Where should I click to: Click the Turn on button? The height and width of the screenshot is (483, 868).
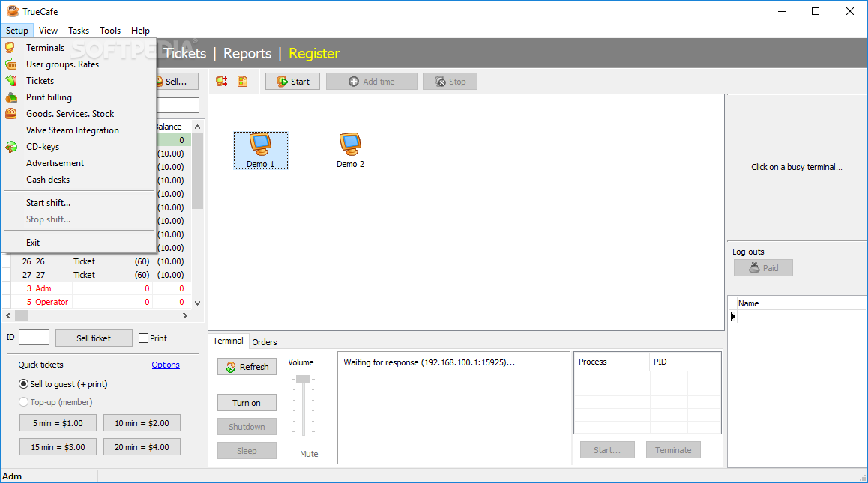pyautogui.click(x=247, y=403)
